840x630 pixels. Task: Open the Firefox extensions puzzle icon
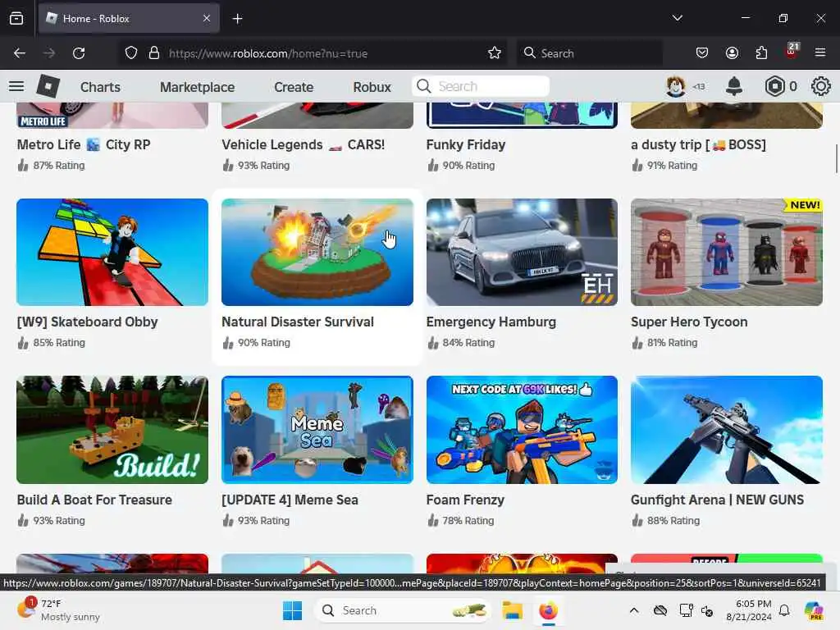(x=761, y=53)
